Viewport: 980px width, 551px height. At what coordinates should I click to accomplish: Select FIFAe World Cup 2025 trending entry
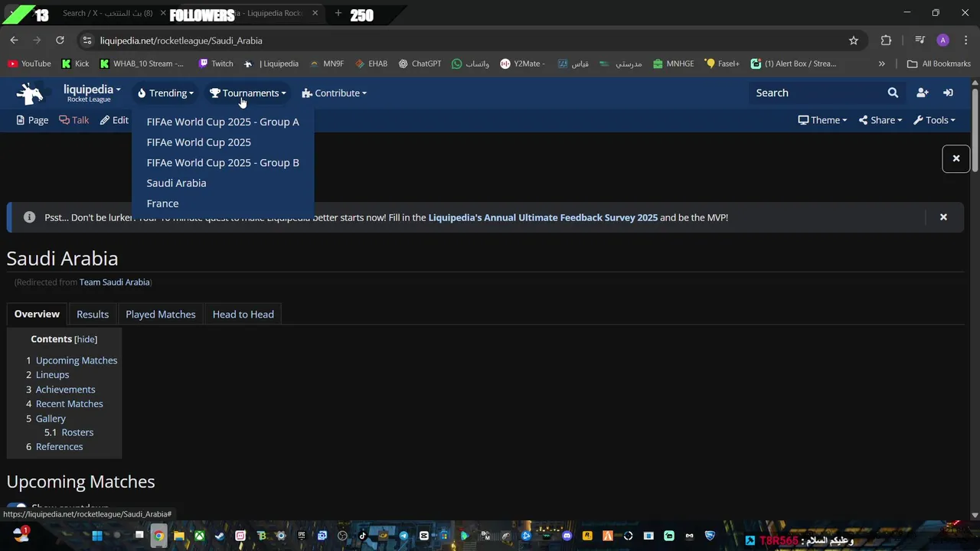click(x=198, y=142)
